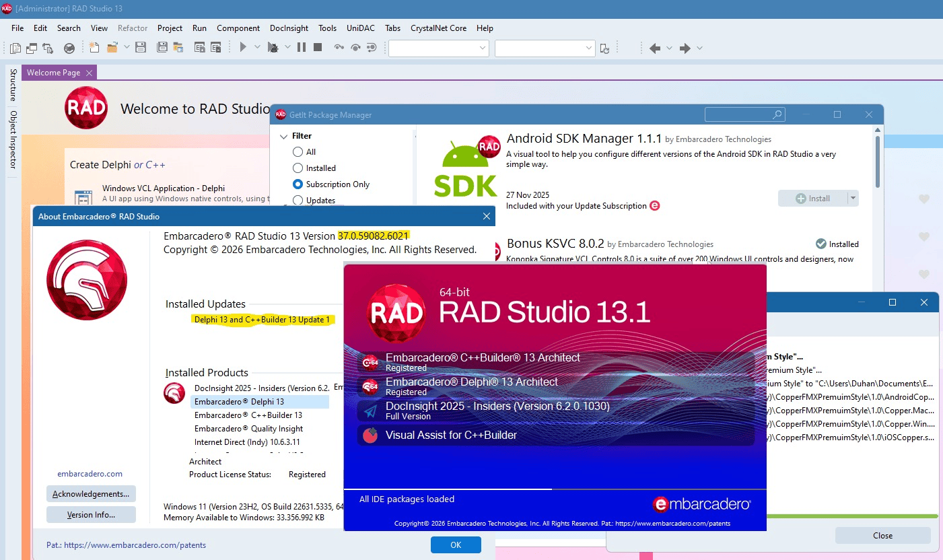Expand the Open file dropdown arrow
The height and width of the screenshot is (560, 943).
127,48
